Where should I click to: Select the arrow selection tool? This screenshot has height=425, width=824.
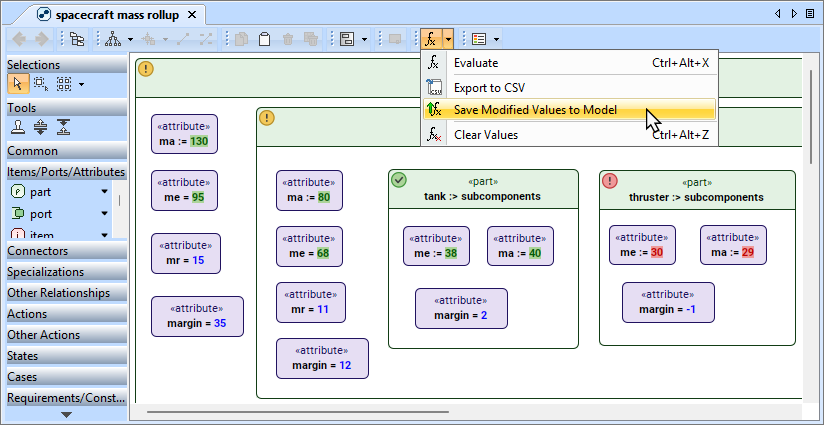tap(19, 84)
